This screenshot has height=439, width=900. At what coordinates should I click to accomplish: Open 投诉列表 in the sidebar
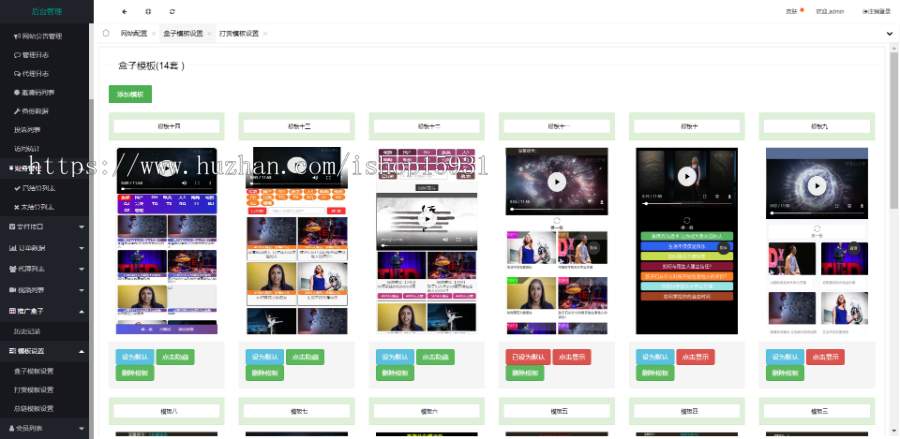point(27,130)
